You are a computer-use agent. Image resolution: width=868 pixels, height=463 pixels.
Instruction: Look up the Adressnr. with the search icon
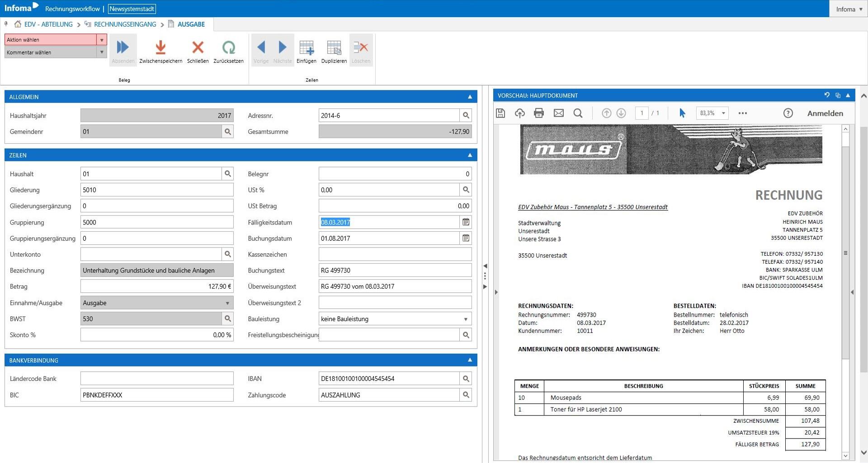click(x=466, y=116)
